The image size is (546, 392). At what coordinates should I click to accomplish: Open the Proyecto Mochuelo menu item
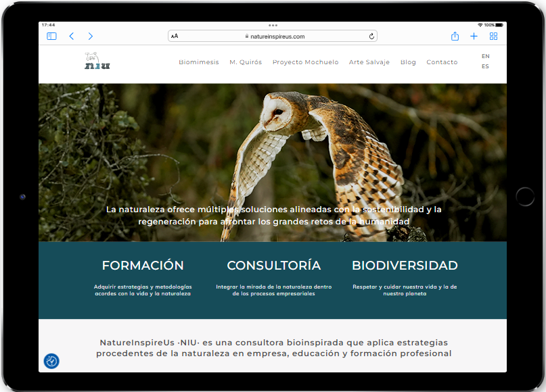305,62
